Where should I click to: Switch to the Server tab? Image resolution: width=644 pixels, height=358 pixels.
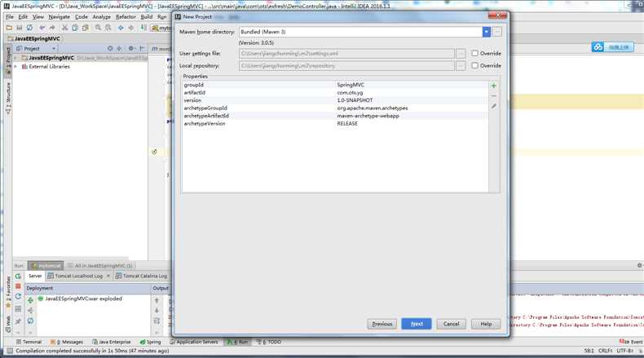tap(35, 276)
